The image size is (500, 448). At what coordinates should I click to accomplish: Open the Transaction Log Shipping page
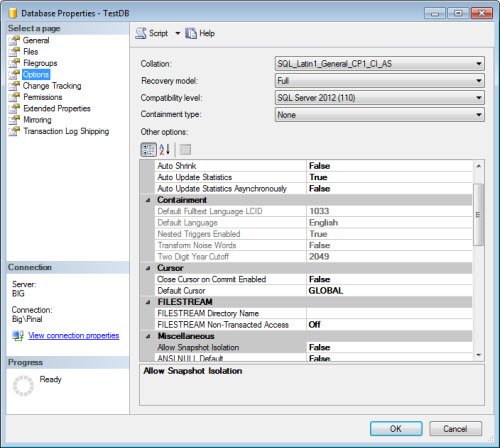66,131
